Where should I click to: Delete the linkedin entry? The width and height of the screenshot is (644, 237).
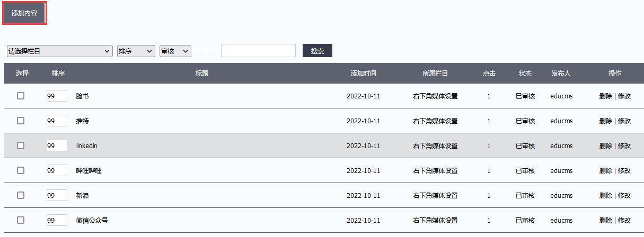pyautogui.click(x=605, y=146)
